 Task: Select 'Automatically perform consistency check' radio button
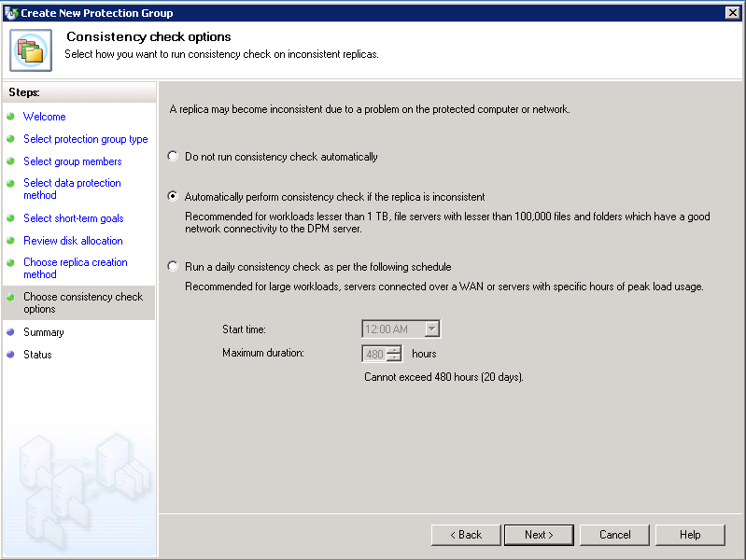173,196
